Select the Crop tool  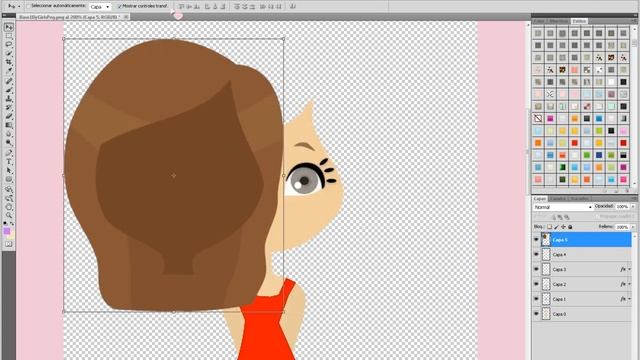click(x=9, y=62)
